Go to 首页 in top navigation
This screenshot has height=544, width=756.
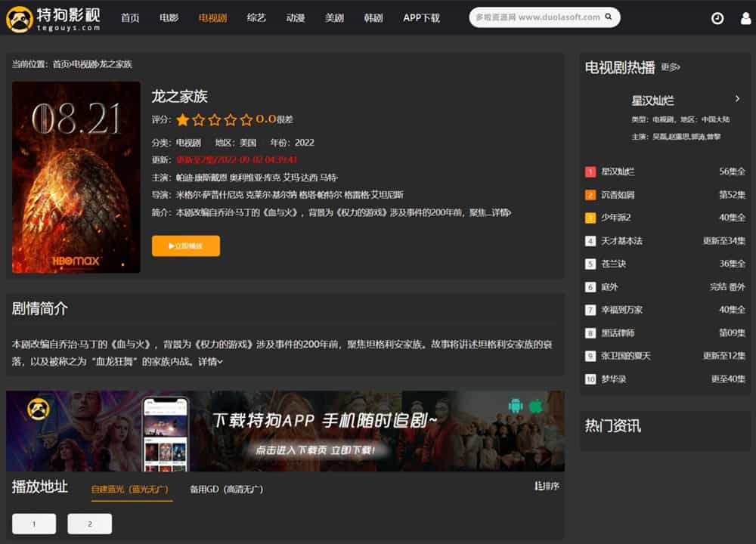point(130,18)
